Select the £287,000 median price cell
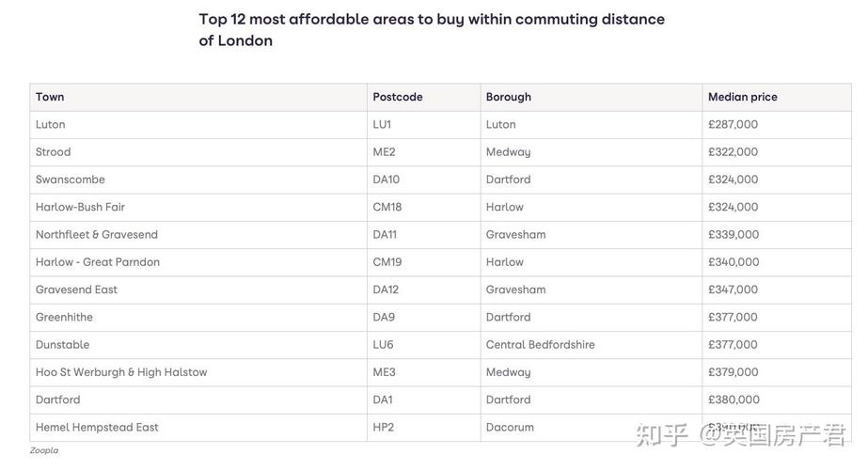868x470 pixels. 734,124
